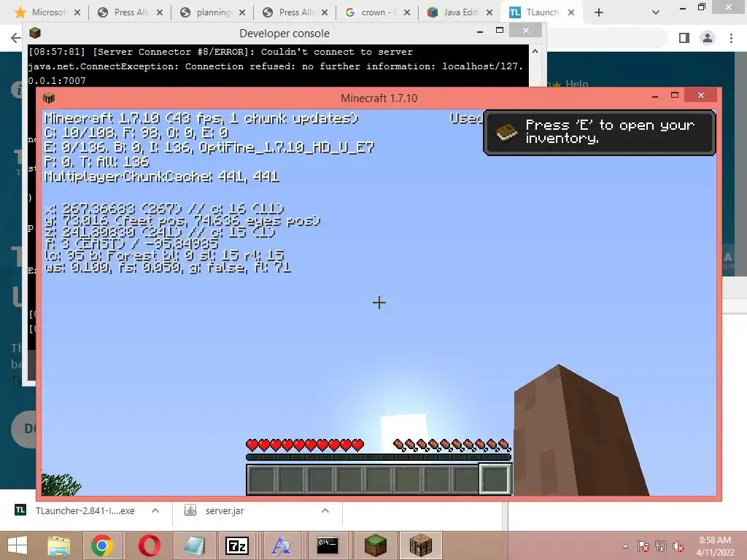Open a new browser tab
Screen dimensions: 747x560
pos(599,12)
